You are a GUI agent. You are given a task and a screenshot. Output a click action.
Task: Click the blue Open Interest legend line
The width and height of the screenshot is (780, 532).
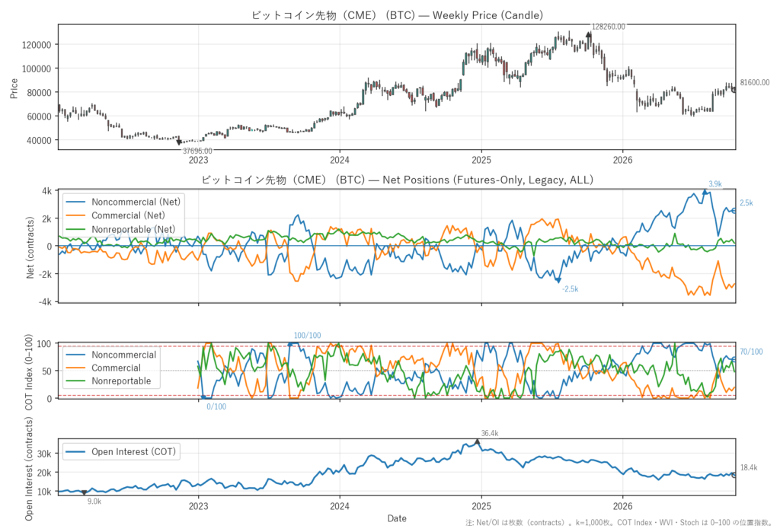point(75,452)
